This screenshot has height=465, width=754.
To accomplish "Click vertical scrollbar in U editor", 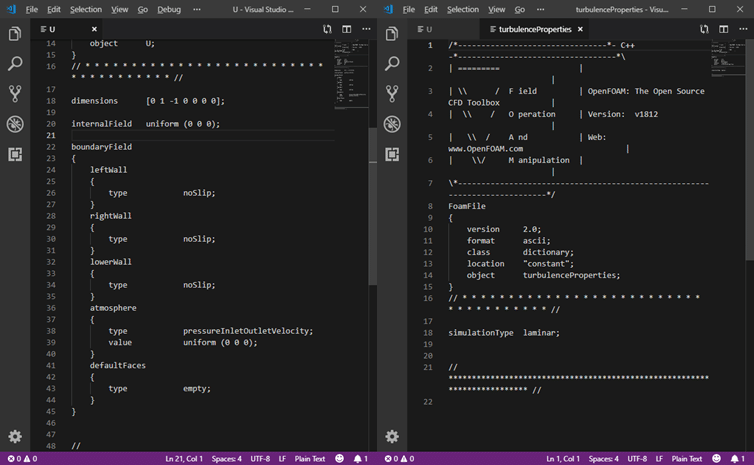I will [x=373, y=207].
